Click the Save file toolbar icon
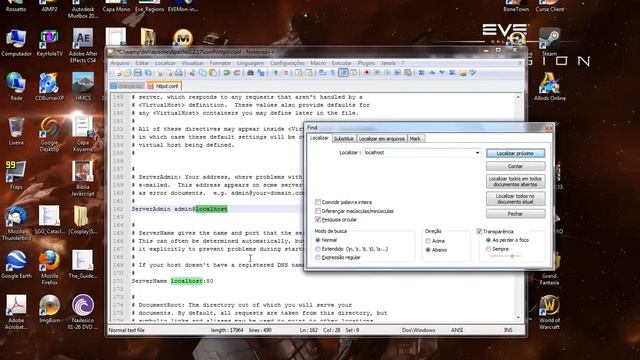 click(x=138, y=73)
